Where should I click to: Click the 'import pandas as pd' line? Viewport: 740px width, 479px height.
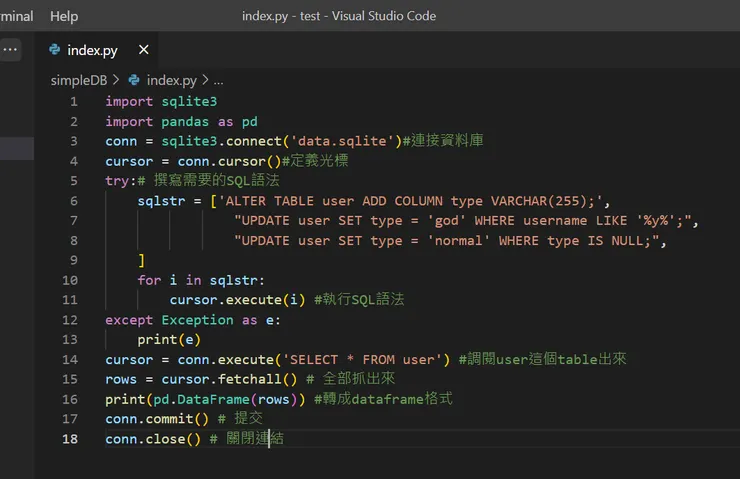click(181, 121)
